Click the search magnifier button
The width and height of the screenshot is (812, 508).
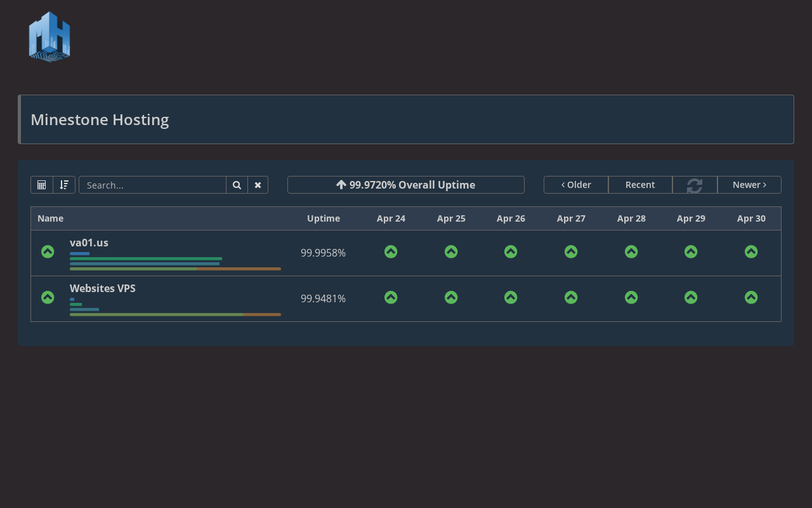[x=237, y=185]
